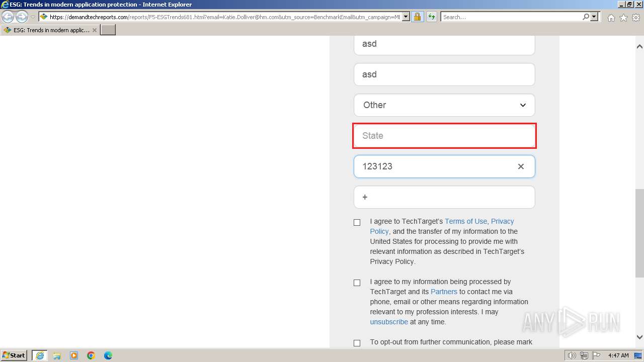Open a new blank tab
The width and height of the screenshot is (644, 362).
coord(108,30)
